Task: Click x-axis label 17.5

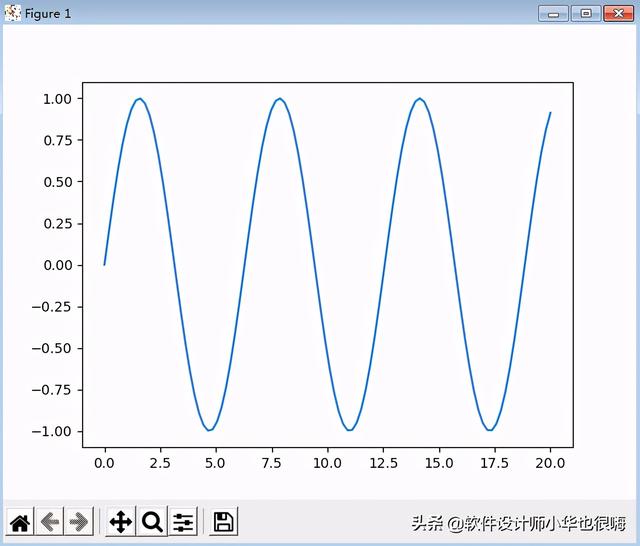Action: coord(495,463)
